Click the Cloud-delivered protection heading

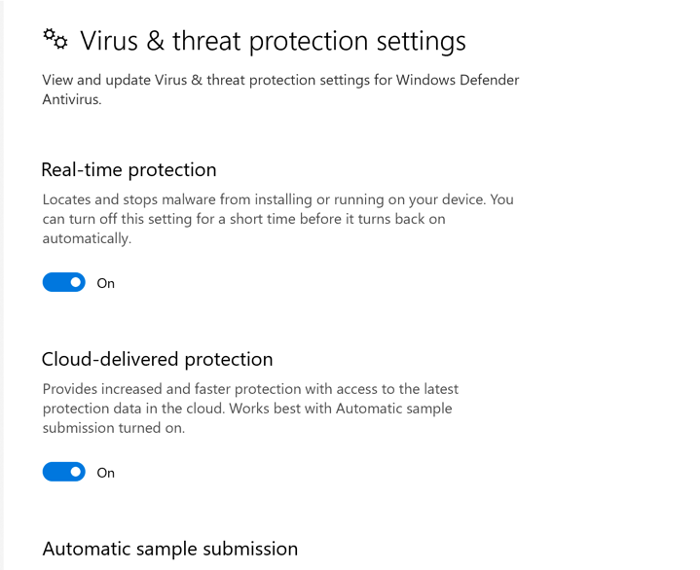coord(157,360)
